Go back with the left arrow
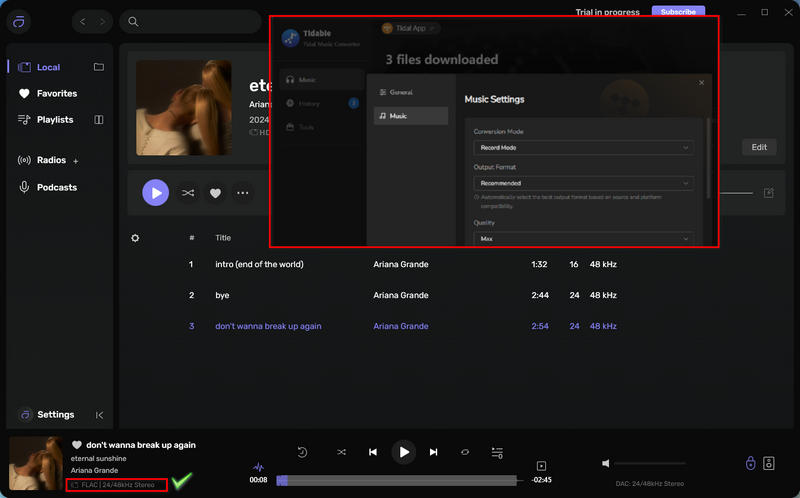 pyautogui.click(x=83, y=21)
